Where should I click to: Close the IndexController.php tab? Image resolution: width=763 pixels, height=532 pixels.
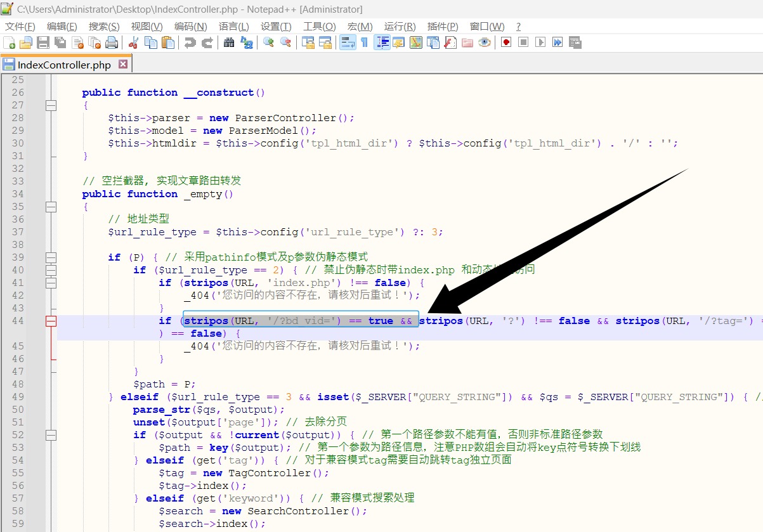123,64
